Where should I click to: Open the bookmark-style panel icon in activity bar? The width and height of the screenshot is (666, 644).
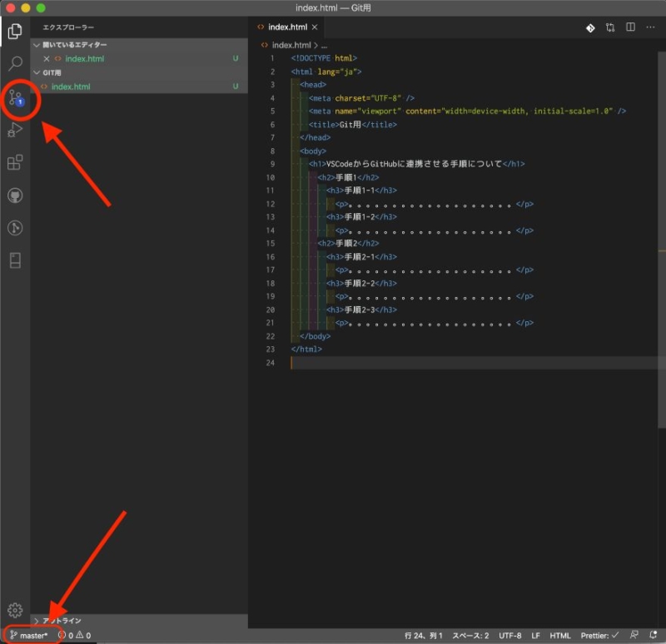pyautogui.click(x=15, y=260)
